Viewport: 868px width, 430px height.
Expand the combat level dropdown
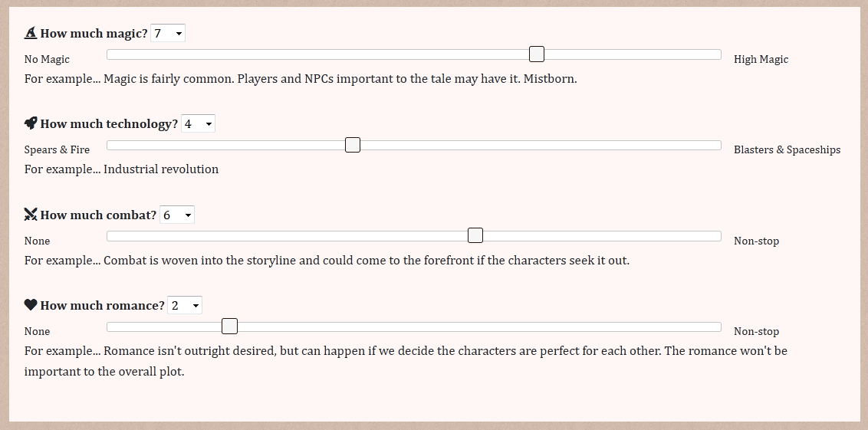(177, 215)
